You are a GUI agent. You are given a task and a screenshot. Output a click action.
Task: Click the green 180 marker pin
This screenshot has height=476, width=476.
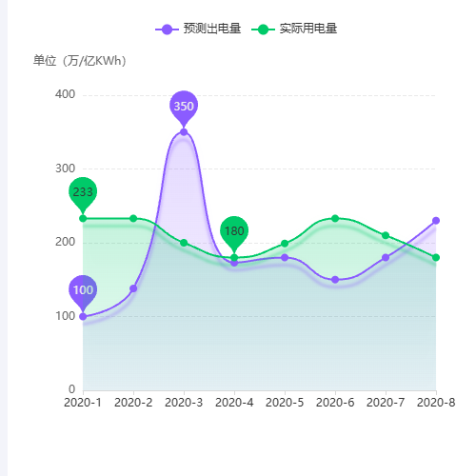[x=234, y=233]
